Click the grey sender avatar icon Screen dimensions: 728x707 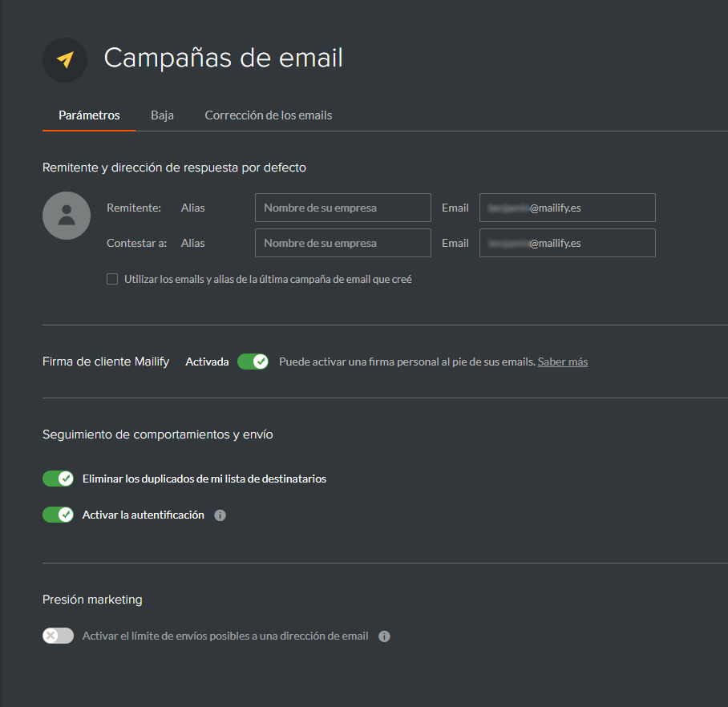(x=67, y=216)
